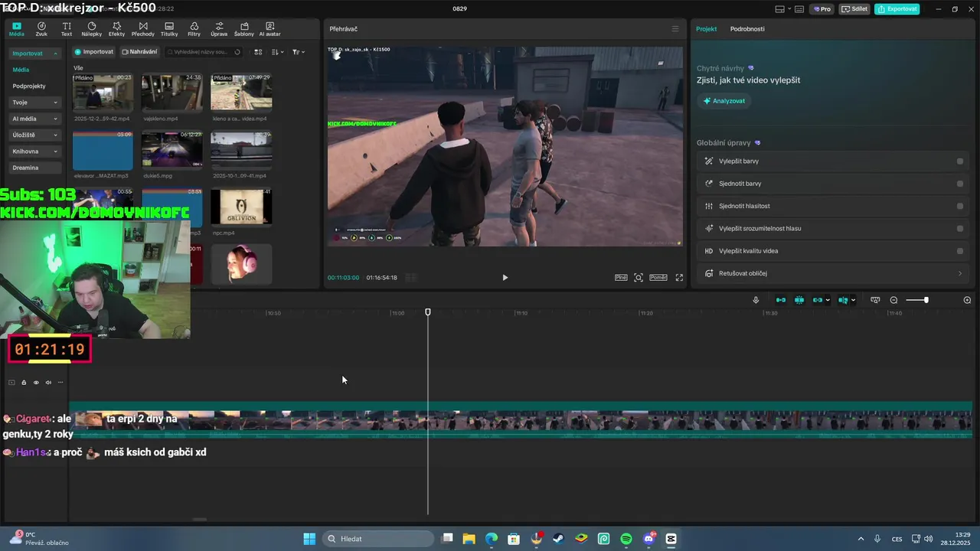Viewport: 980px width, 551px height.
Task: Select the Média tool icon
Action: [x=16, y=29]
